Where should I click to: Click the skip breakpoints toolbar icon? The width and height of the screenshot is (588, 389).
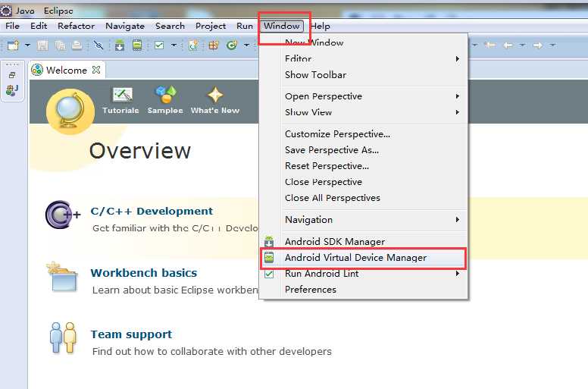pos(99,45)
